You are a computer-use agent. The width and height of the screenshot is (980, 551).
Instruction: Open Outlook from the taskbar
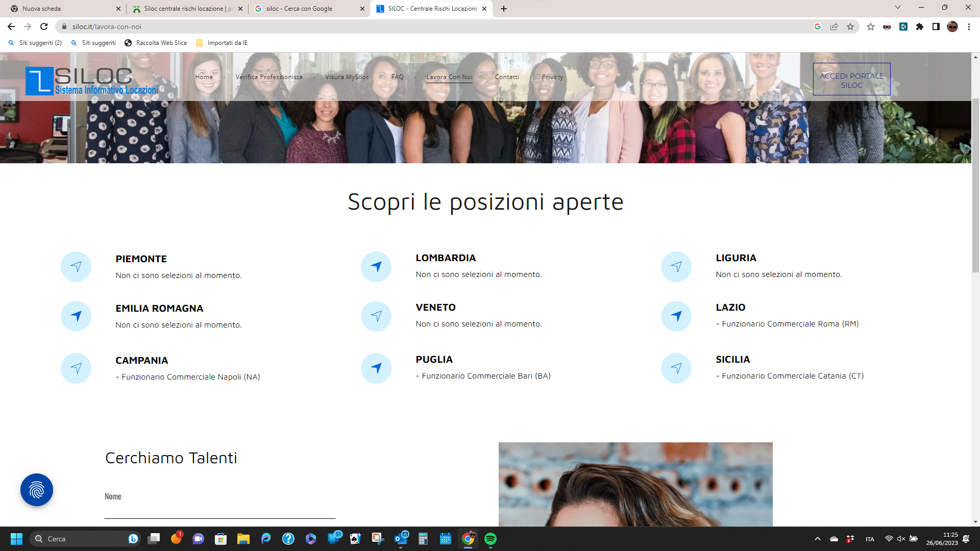pyautogui.click(x=401, y=539)
